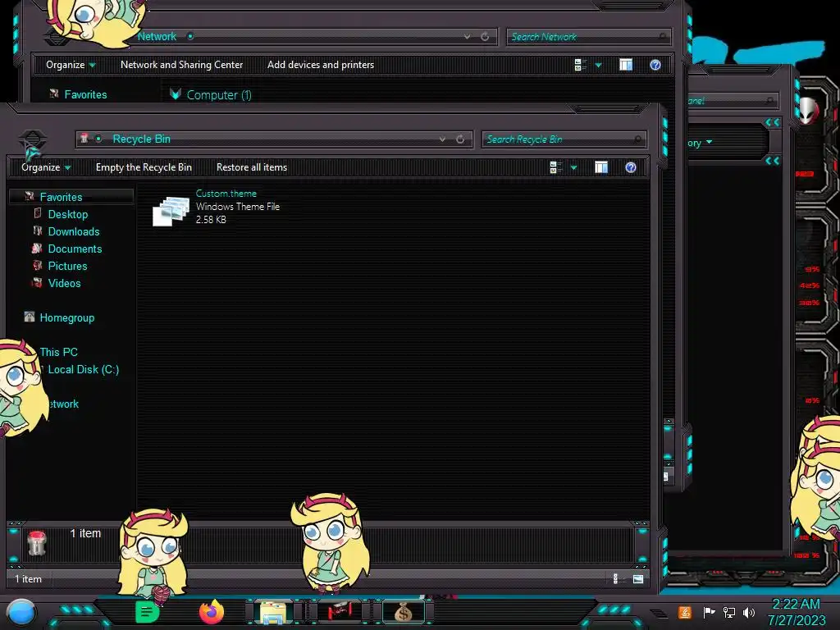Click the Recycle Bin icon in address bar

[x=84, y=139]
